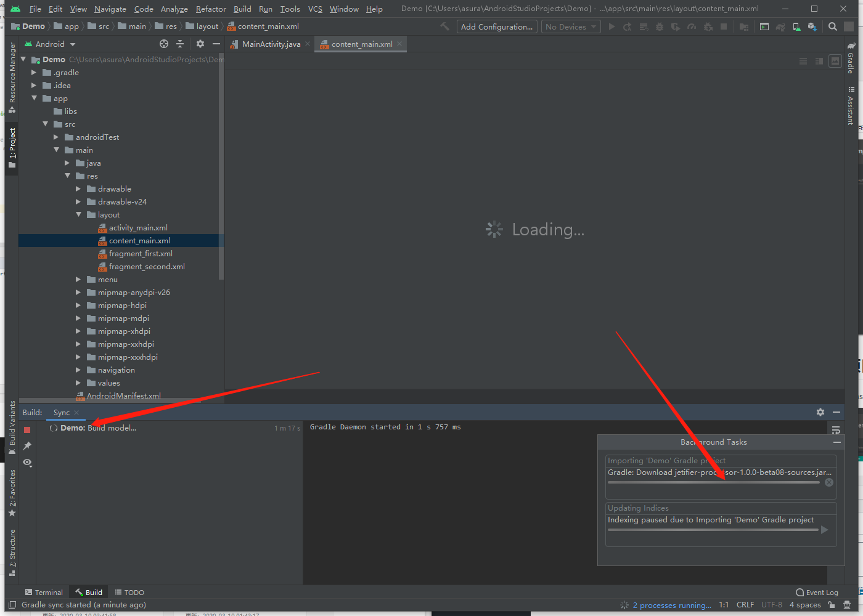Click the pin tab icon in Build panel
This screenshot has width=863, height=616.
pos(27,446)
